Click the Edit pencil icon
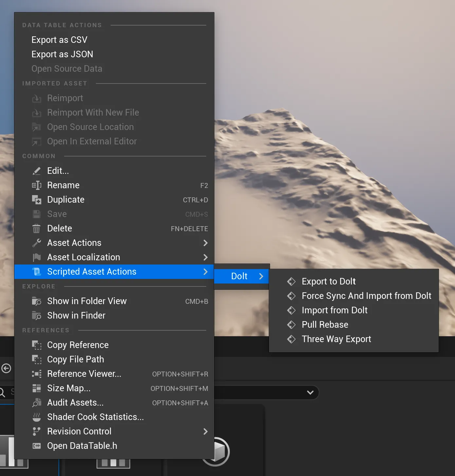Image resolution: width=455 pixels, height=476 pixels. 37,171
